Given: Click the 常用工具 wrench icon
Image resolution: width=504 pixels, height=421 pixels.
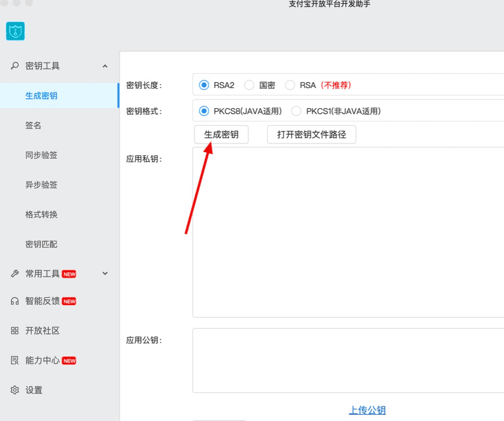Looking at the screenshot, I should pos(14,274).
